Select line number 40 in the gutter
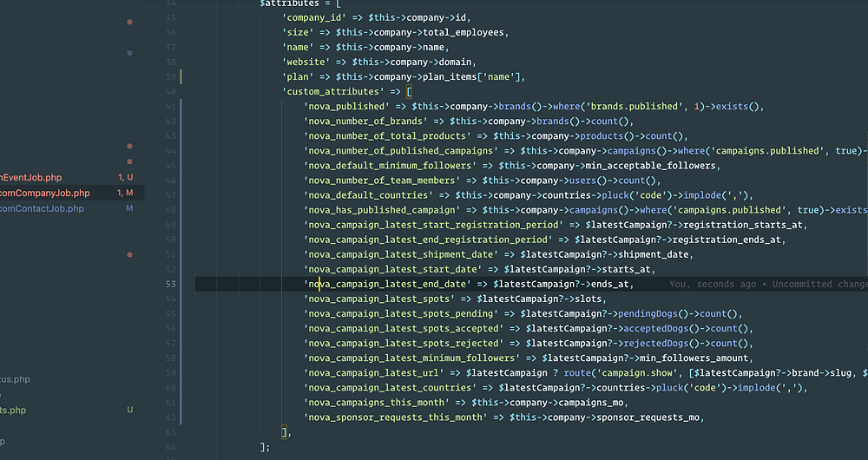This screenshot has height=460, width=868. click(x=170, y=92)
